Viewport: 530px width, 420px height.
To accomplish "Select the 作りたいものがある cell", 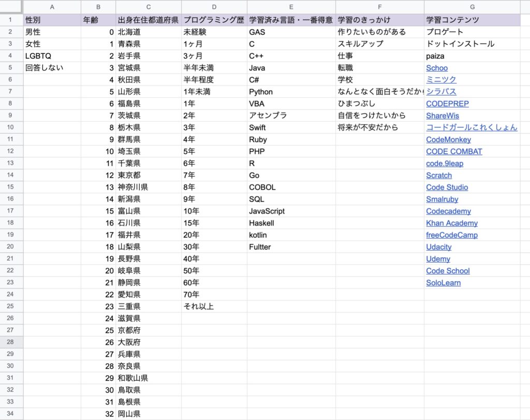I will [379, 32].
